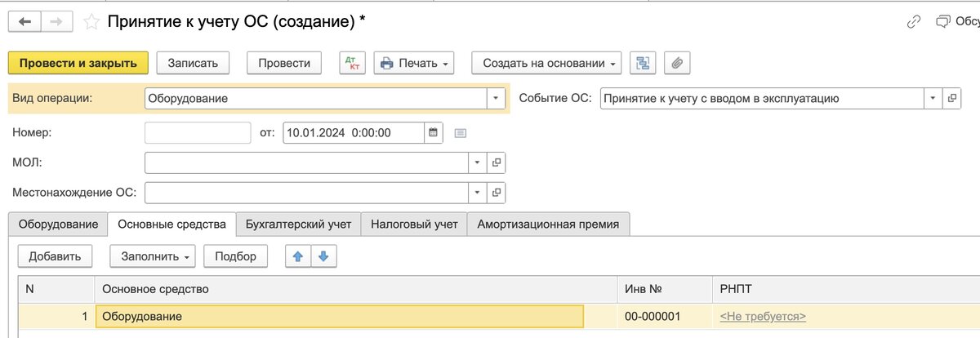Viewport: 980px width, 338px height.
Task: Click Инв № column header
Action: (x=665, y=289)
